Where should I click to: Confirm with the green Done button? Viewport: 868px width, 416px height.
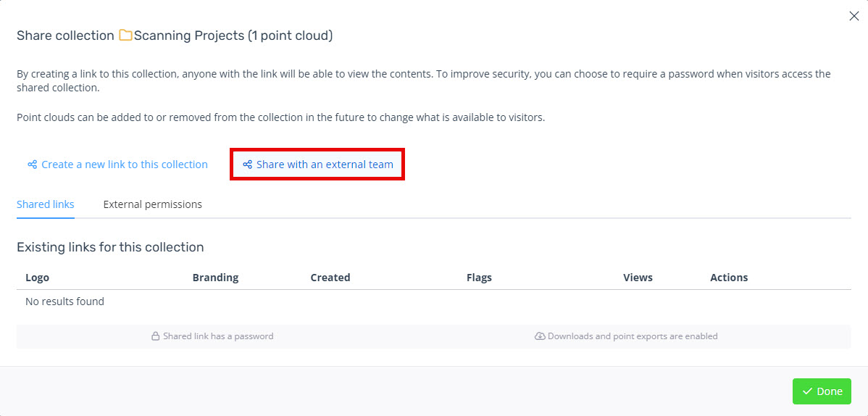pyautogui.click(x=822, y=391)
